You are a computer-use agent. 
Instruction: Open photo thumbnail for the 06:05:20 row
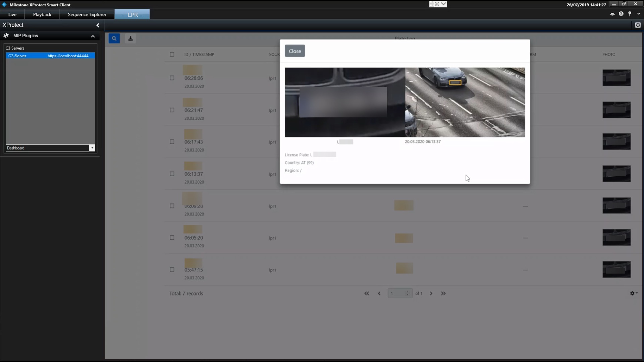(x=616, y=237)
